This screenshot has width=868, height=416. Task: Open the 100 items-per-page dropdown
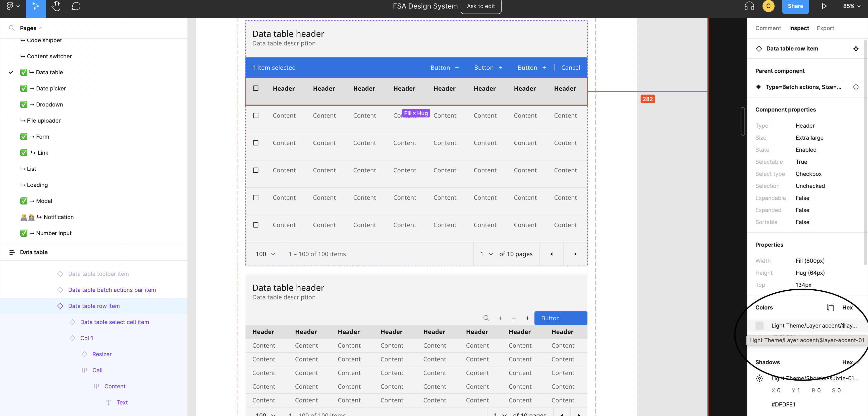265,254
